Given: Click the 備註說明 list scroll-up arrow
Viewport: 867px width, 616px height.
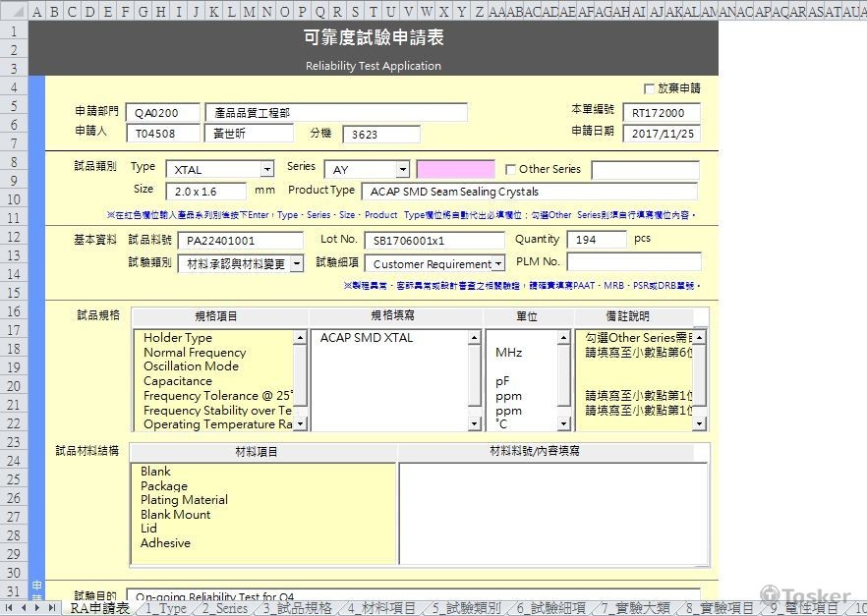Looking at the screenshot, I should (700, 338).
